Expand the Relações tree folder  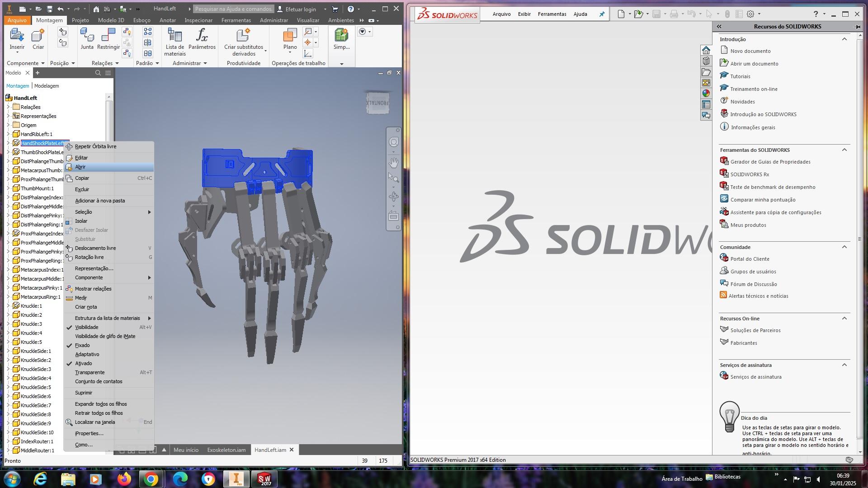point(8,107)
